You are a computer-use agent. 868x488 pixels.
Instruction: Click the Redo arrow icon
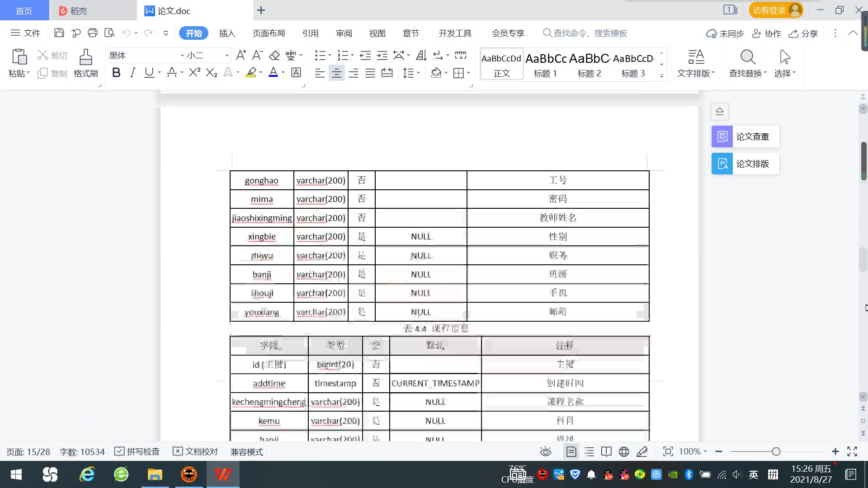[x=148, y=33]
